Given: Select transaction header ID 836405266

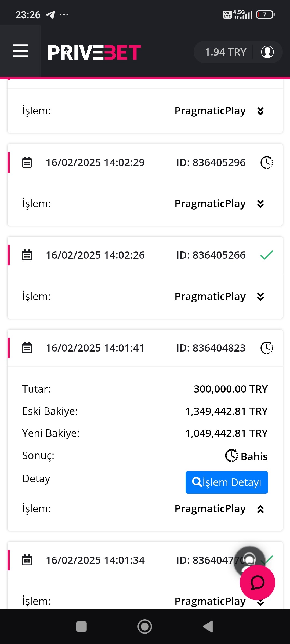Looking at the screenshot, I should (211, 255).
